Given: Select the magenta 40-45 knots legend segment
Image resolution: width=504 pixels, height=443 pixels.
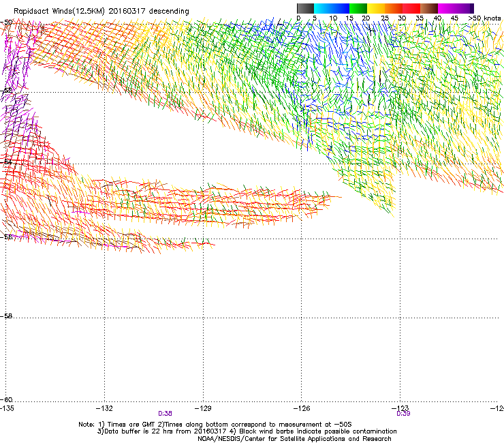Looking at the screenshot, I should tap(447, 8).
